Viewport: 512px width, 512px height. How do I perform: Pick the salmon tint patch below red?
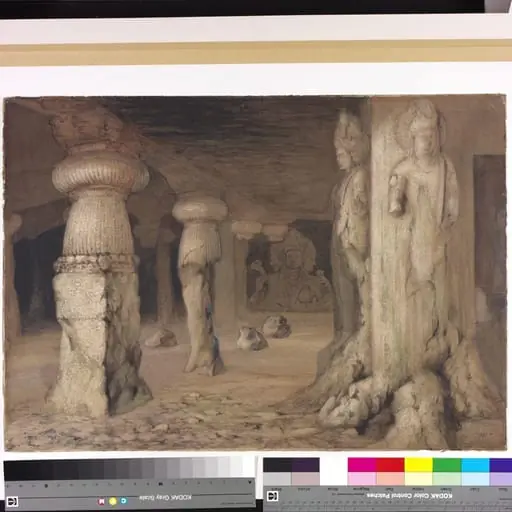point(390,478)
